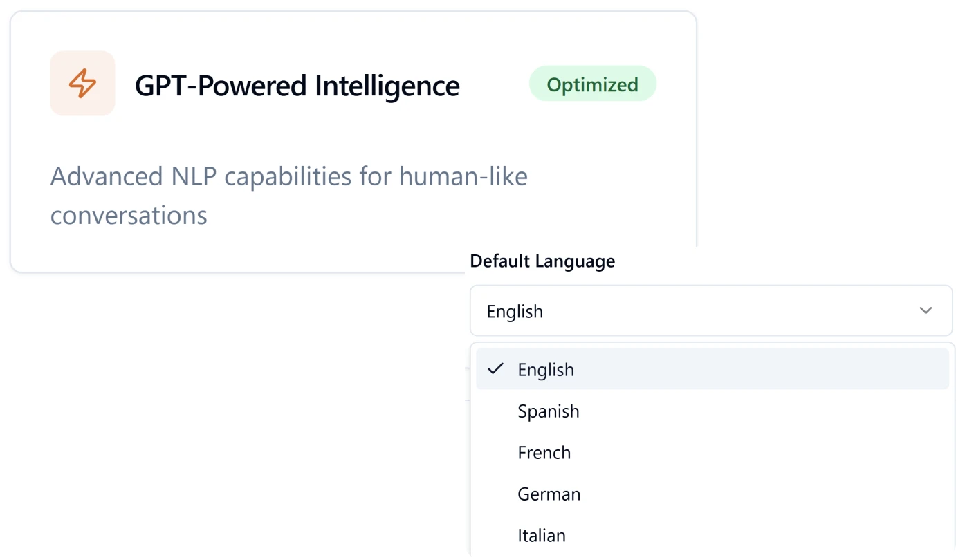Click the highlighted English selection row
The height and width of the screenshot is (560, 956).
tap(713, 369)
